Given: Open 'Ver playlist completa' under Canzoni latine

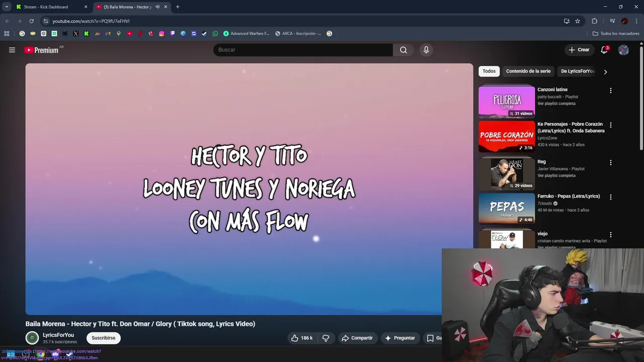Looking at the screenshot, I should [556, 104].
